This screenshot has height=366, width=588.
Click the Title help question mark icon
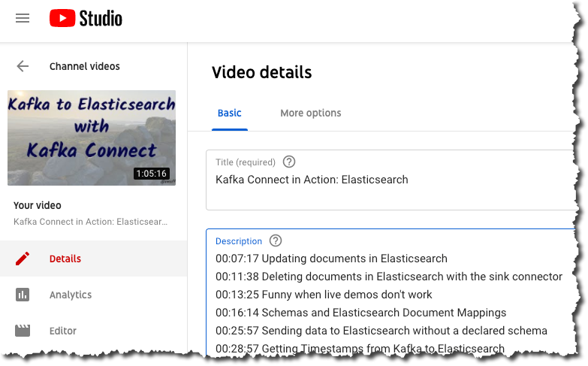tap(289, 162)
